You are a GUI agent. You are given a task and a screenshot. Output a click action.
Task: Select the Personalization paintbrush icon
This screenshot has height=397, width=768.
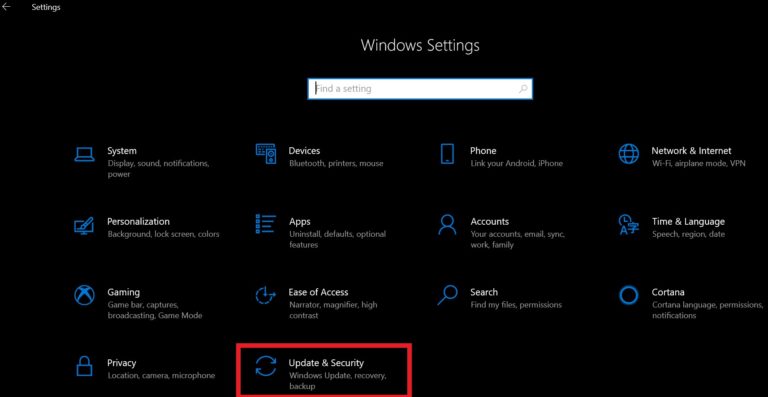(x=84, y=225)
